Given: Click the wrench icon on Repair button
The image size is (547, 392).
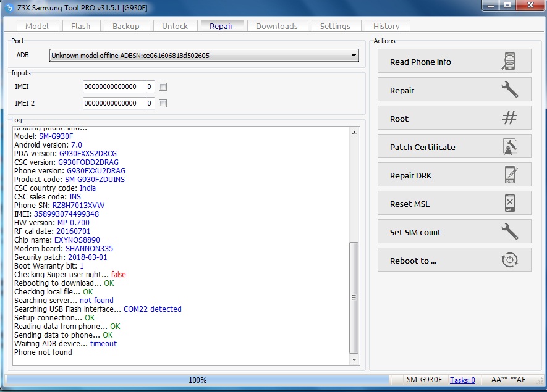Looking at the screenshot, I should click(x=510, y=90).
